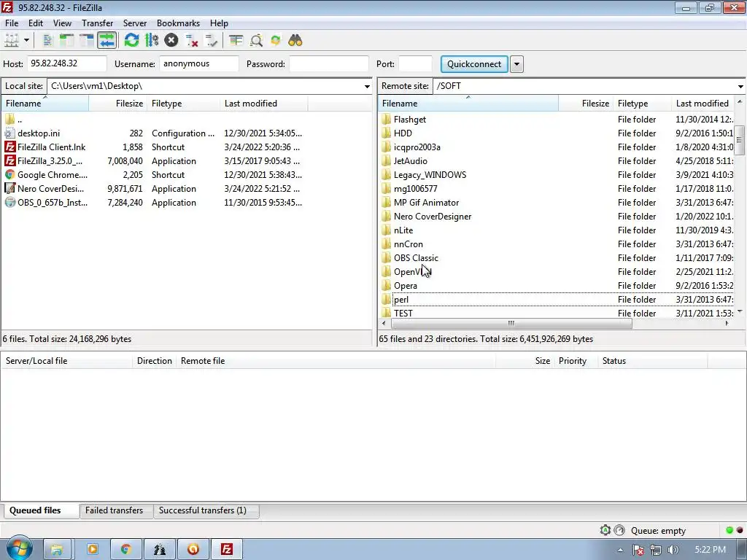
Task: Toggle local directory tree display icon
Action: 66,41
